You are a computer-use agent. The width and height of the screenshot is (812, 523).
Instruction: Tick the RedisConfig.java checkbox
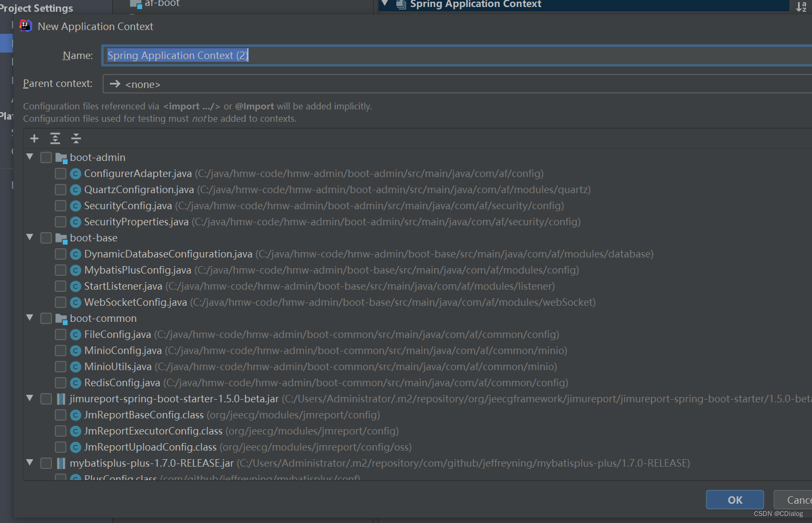tap(61, 383)
